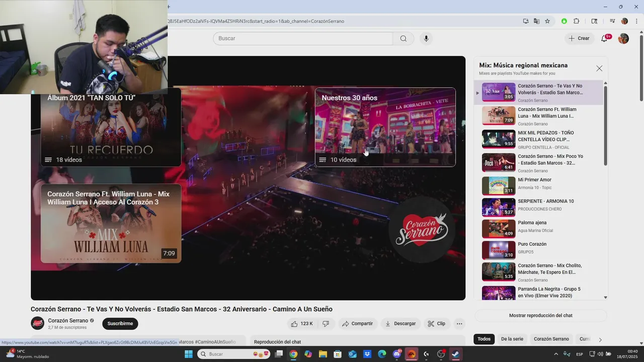
Task: Open the Nuestros 30 años playlist card
Action: (385, 127)
